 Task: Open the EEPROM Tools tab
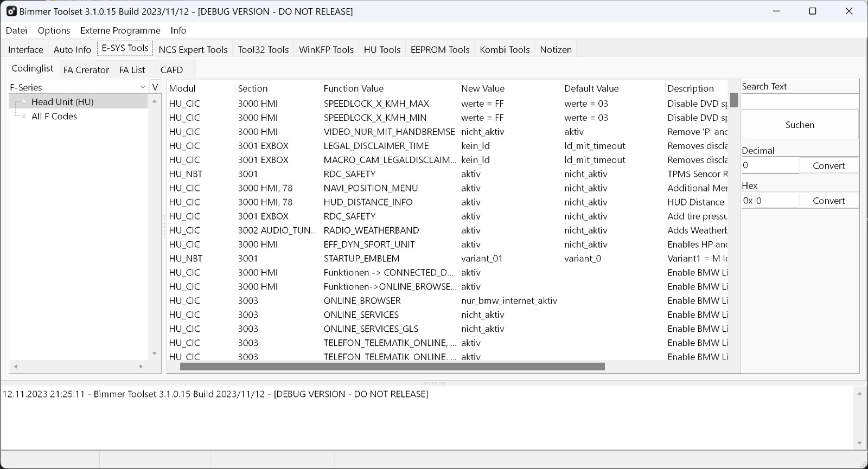(x=440, y=49)
